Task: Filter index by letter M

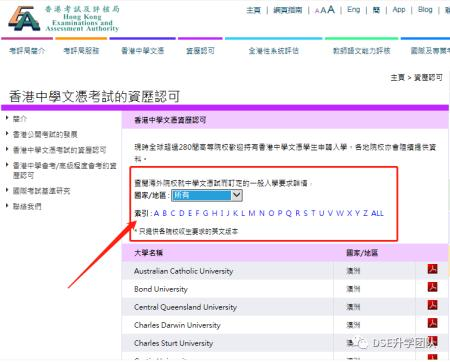Action: pos(252,213)
